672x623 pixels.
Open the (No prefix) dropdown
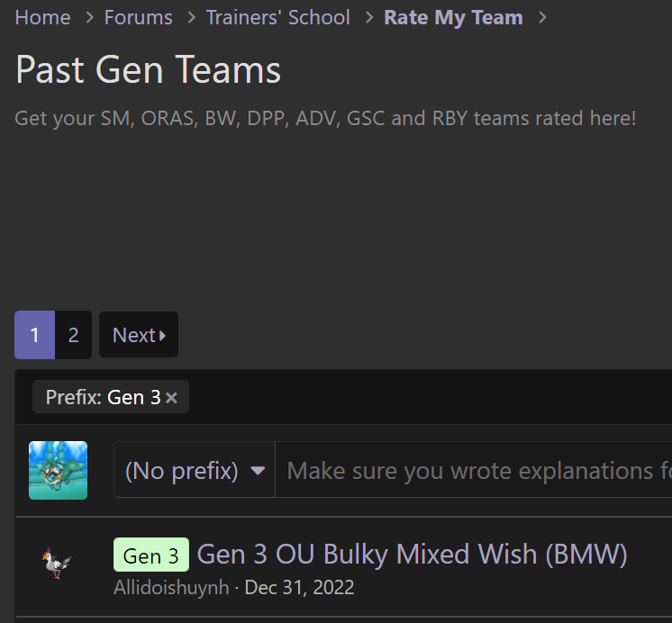click(x=195, y=471)
